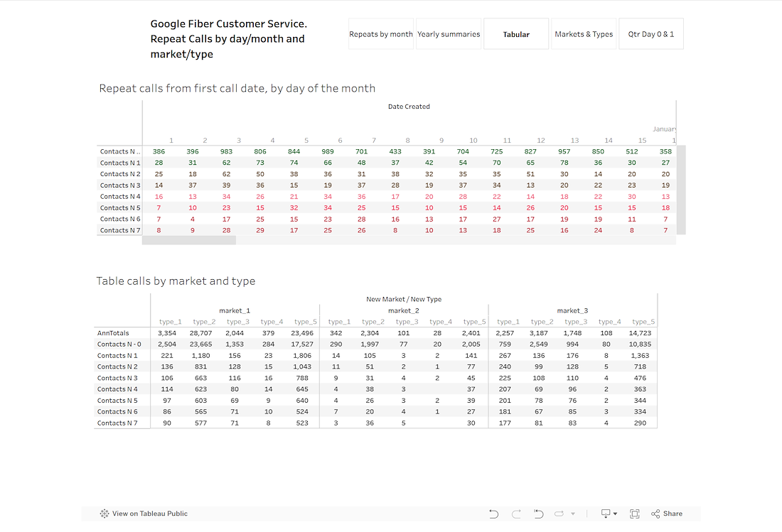Click the value 10,835 under market_3

coord(640,344)
